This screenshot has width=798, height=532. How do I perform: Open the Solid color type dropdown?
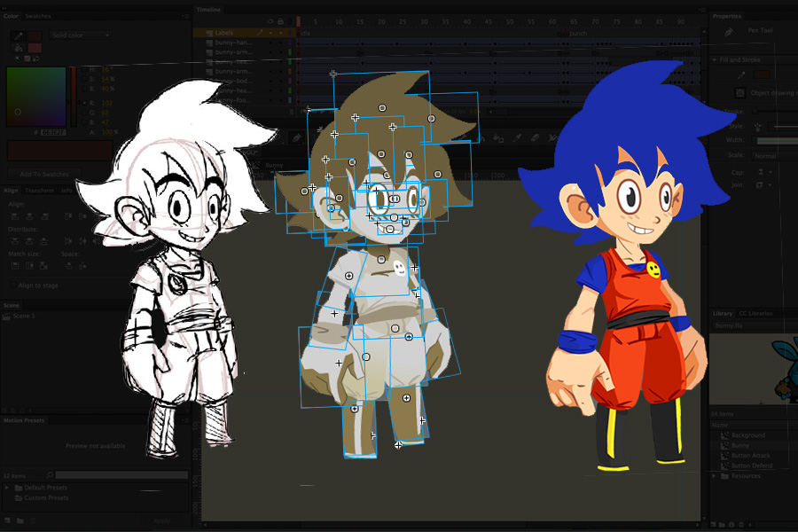[80, 35]
